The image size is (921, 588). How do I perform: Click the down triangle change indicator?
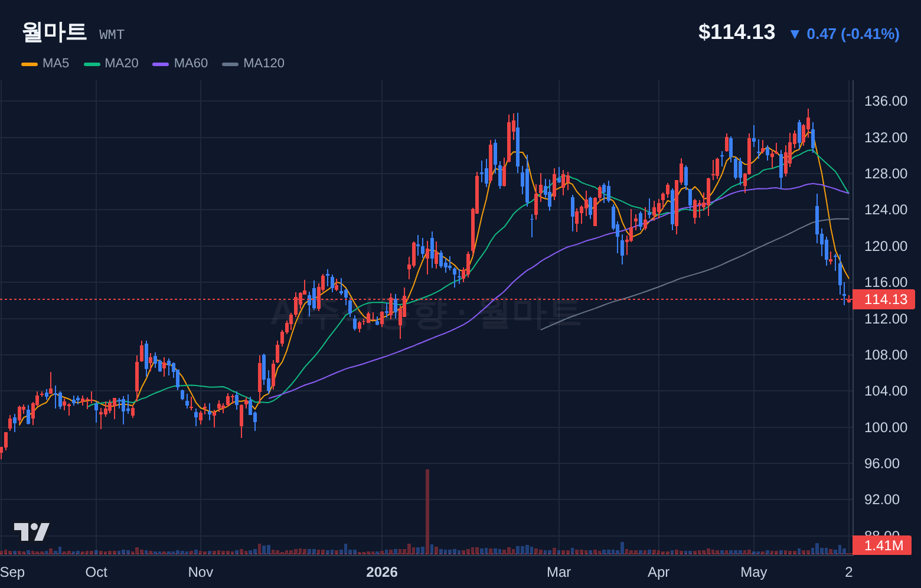point(795,34)
